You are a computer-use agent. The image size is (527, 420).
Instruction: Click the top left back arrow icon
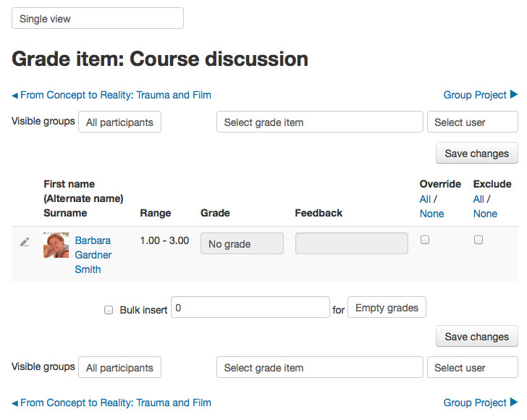(x=14, y=96)
